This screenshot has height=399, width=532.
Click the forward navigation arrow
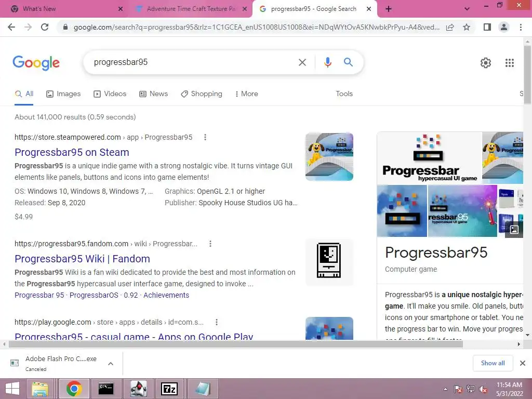click(x=28, y=27)
